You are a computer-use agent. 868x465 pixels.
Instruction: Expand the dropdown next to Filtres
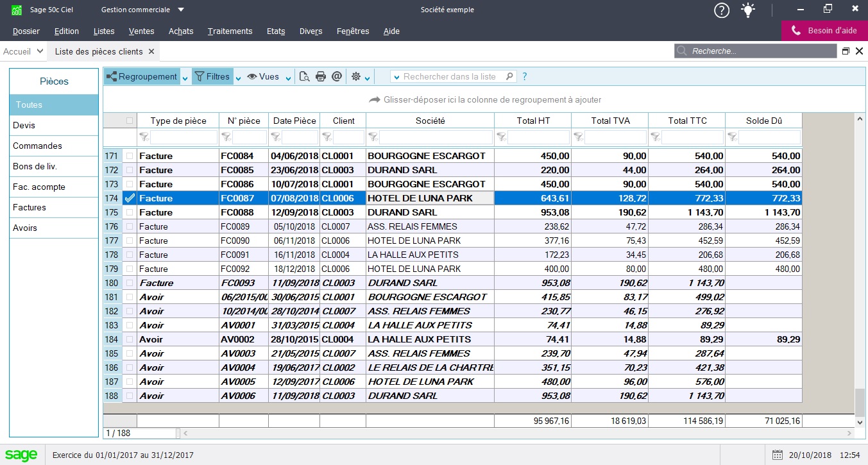tap(239, 76)
